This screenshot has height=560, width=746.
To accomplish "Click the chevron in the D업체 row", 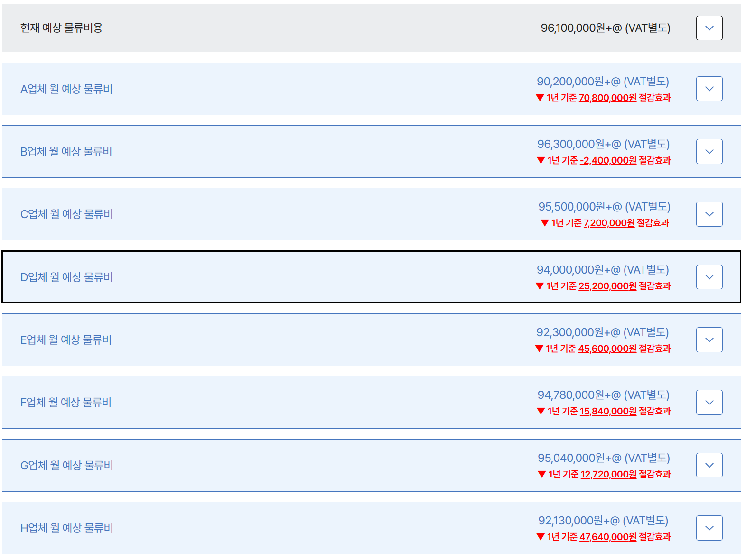I will pyautogui.click(x=709, y=277).
